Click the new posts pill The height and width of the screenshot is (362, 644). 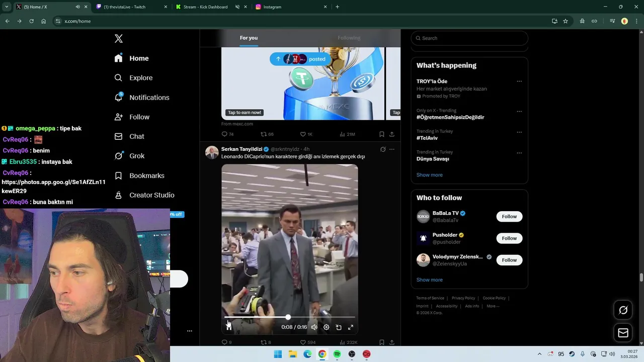pyautogui.click(x=301, y=59)
